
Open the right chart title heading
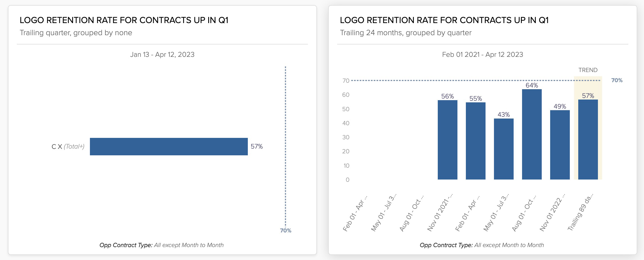tap(444, 20)
